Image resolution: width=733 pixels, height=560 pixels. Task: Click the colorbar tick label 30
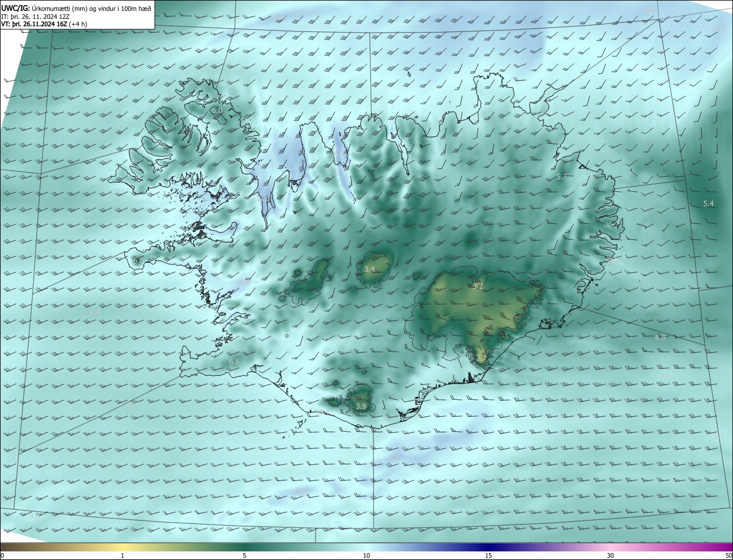coord(610,555)
